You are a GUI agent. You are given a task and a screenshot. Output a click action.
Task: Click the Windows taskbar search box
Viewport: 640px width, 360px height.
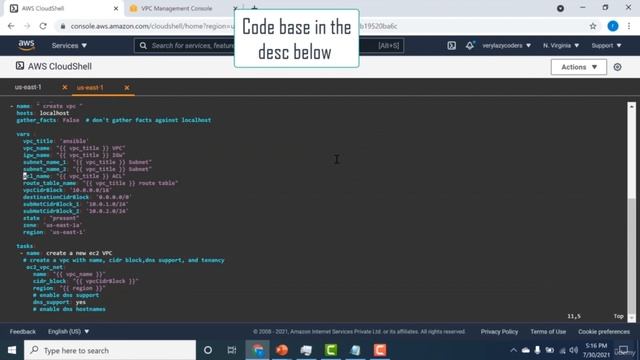110,350
